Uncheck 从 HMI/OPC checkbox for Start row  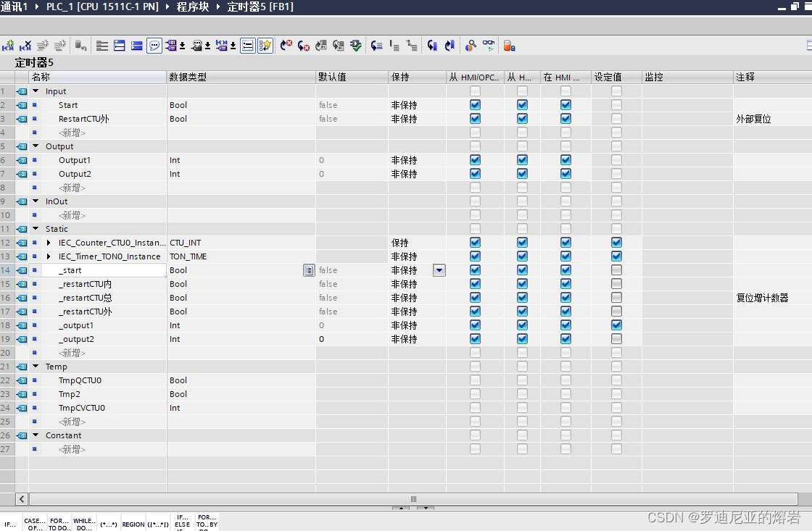tap(475, 104)
